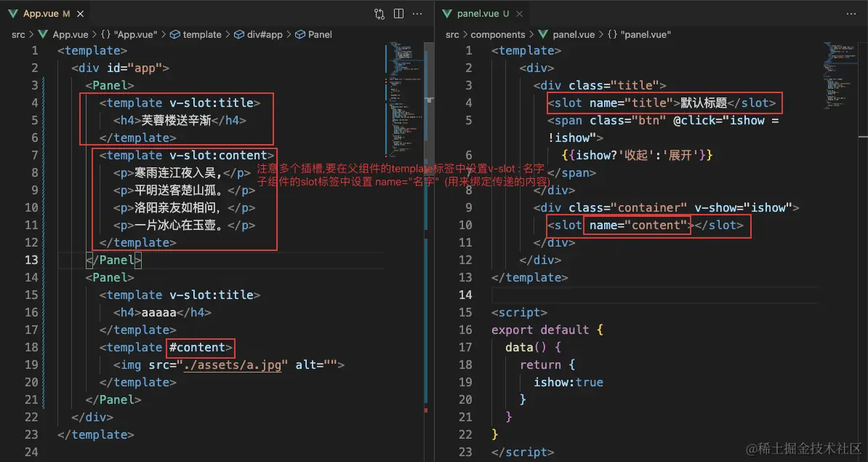
Task: Click export default on line 16
Action: coord(540,330)
